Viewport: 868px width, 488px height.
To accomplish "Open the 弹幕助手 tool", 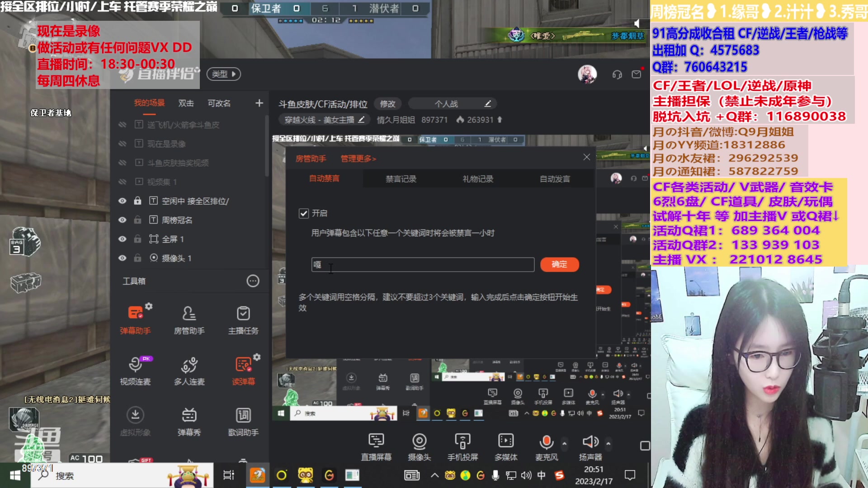I will pos(135,320).
